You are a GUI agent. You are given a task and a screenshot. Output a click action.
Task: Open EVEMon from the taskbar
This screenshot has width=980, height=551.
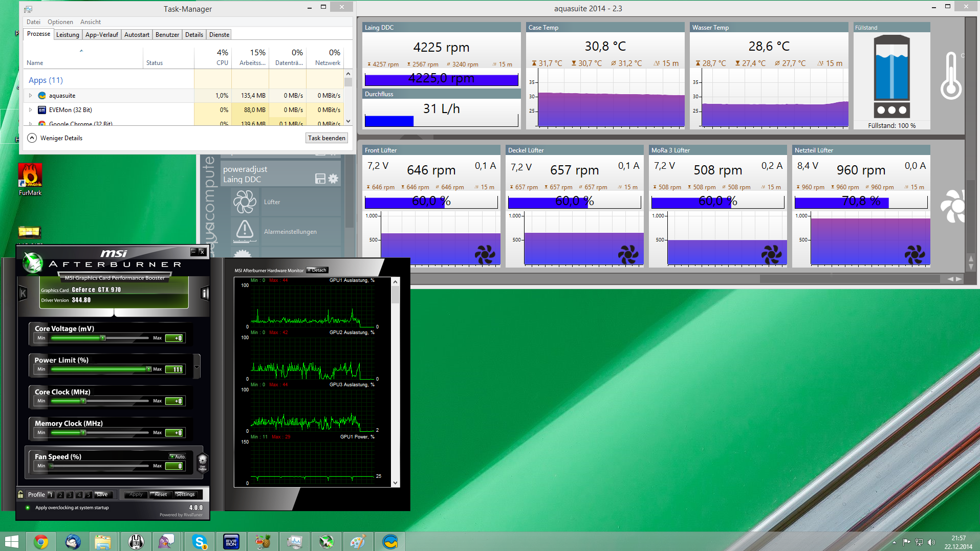pos(231,542)
